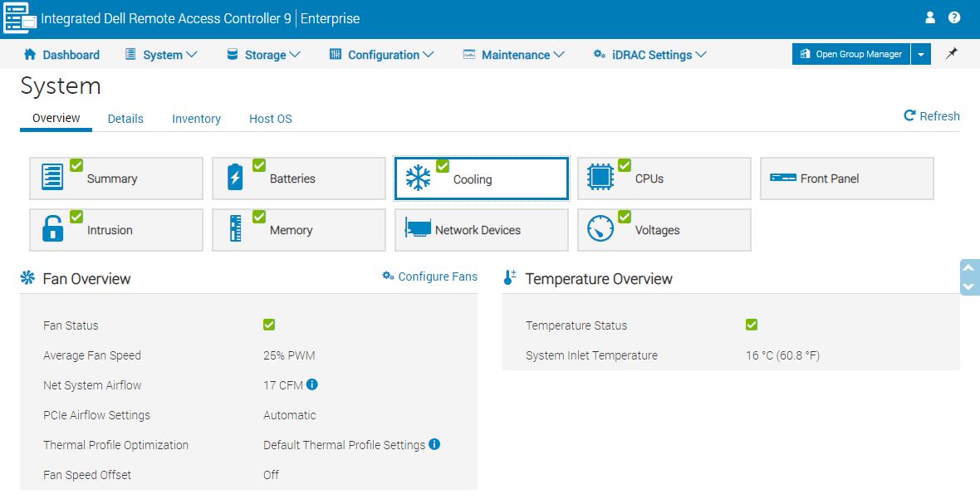The width and height of the screenshot is (980, 504).
Task: Open the iDRAC Settings dropdown menu
Action: click(650, 55)
